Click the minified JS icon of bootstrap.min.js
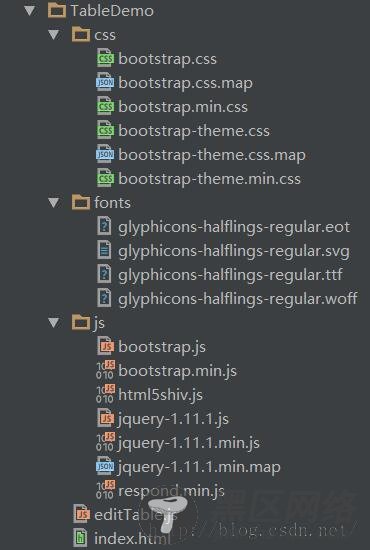Screen dimensions: 370x550 pyautogui.click(x=105, y=370)
